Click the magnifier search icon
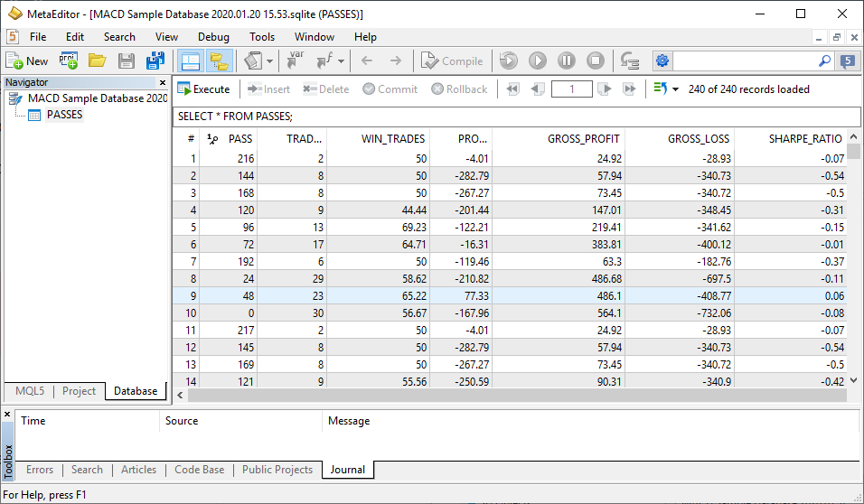This screenshot has height=504, width=864. (x=824, y=61)
